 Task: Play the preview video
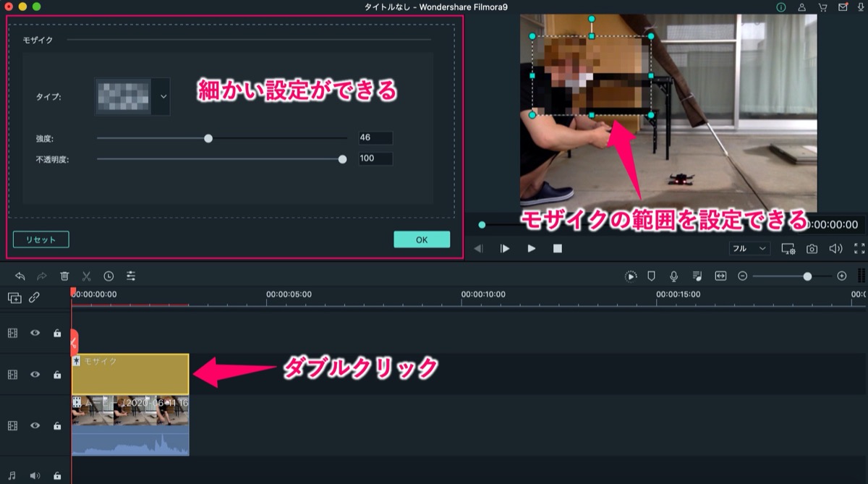[532, 248]
